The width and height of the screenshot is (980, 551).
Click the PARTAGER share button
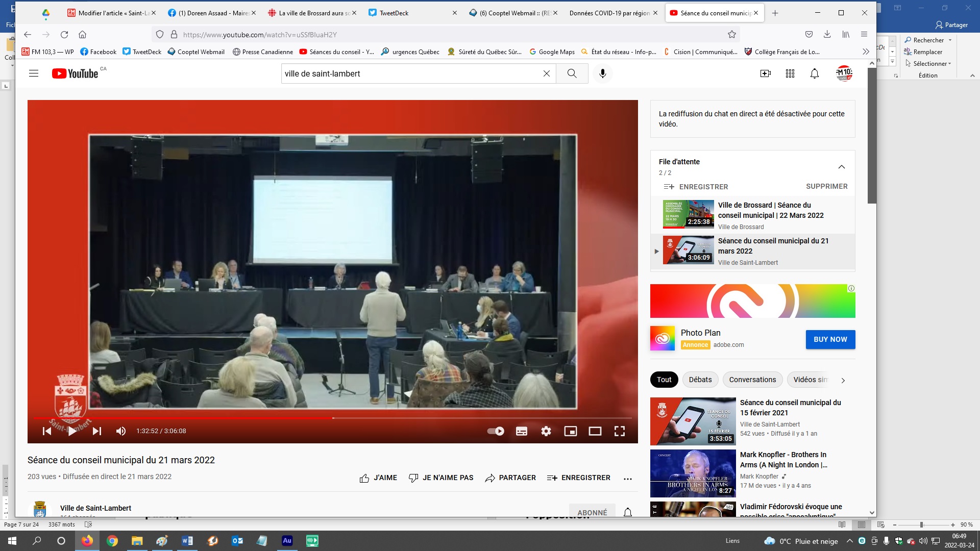510,478
